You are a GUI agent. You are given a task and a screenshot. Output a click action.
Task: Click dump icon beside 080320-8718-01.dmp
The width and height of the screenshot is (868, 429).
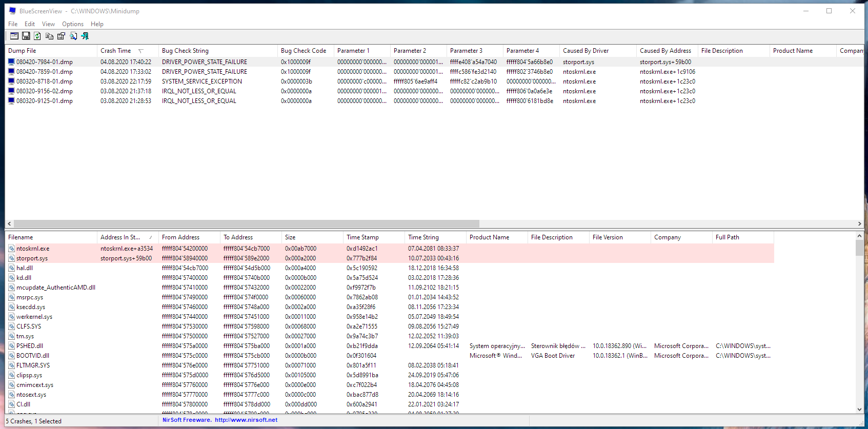(11, 81)
